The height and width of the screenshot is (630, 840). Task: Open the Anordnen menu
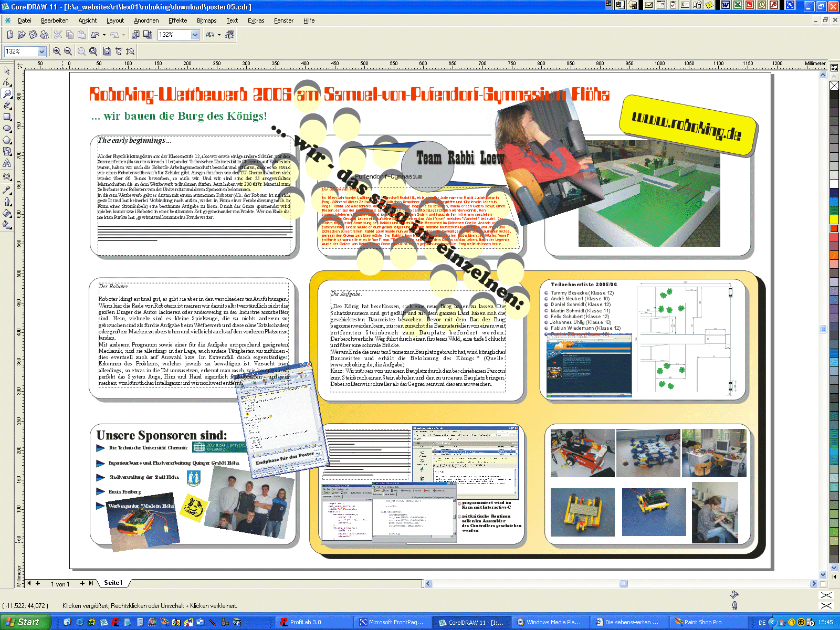[x=146, y=20]
